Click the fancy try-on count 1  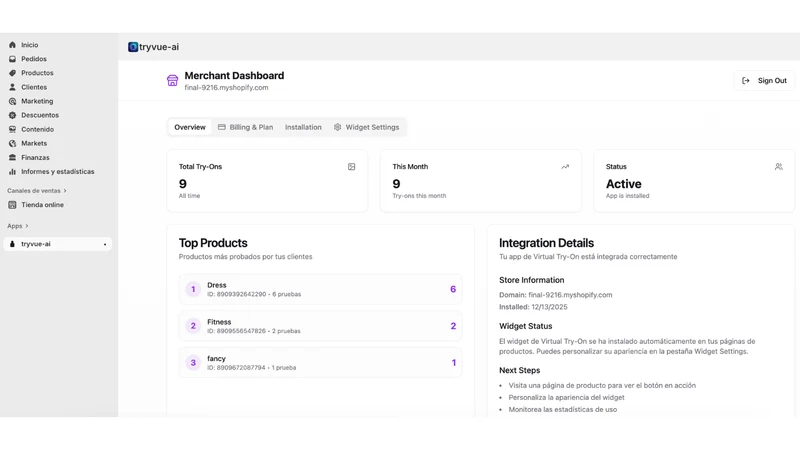454,363
